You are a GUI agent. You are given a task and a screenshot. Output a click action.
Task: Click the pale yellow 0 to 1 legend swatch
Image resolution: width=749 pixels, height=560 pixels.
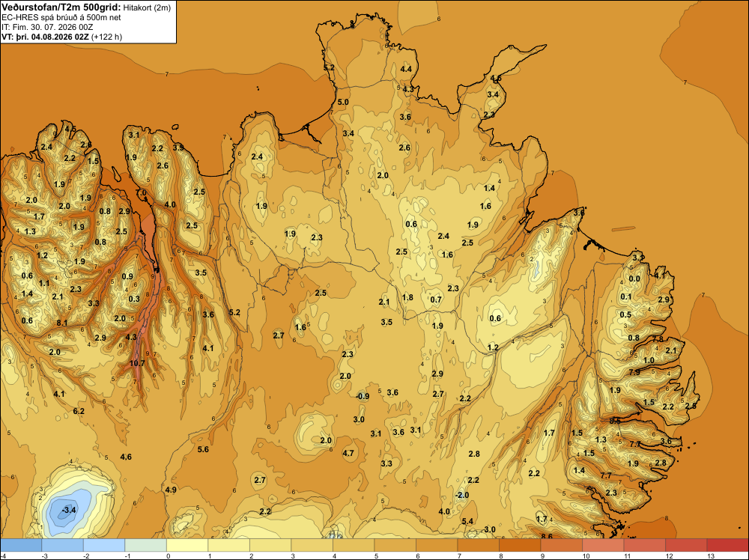187,545
